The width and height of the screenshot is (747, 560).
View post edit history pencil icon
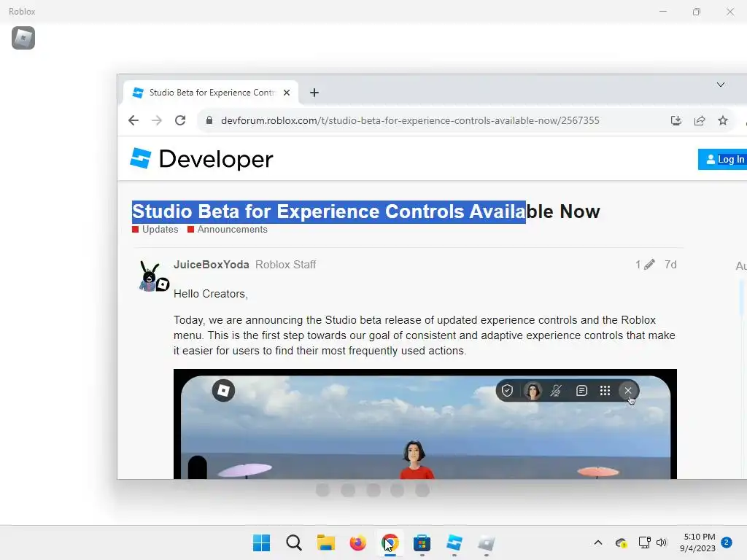[x=645, y=265]
